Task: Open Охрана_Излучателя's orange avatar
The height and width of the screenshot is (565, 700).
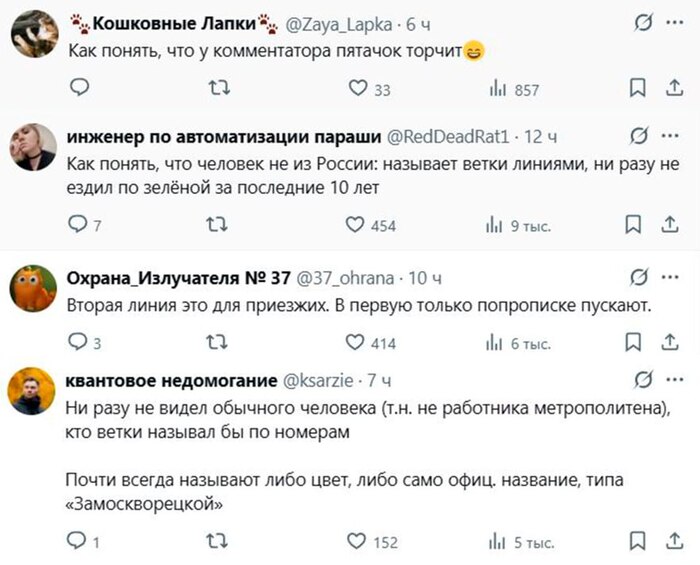Action: 33,290
